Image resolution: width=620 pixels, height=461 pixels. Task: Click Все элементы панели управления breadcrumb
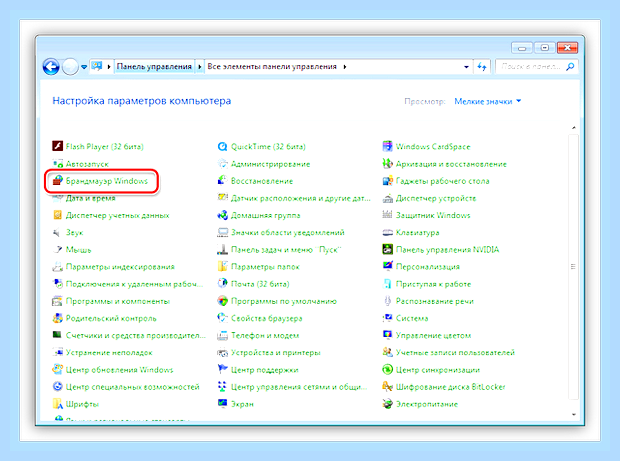tap(272, 66)
